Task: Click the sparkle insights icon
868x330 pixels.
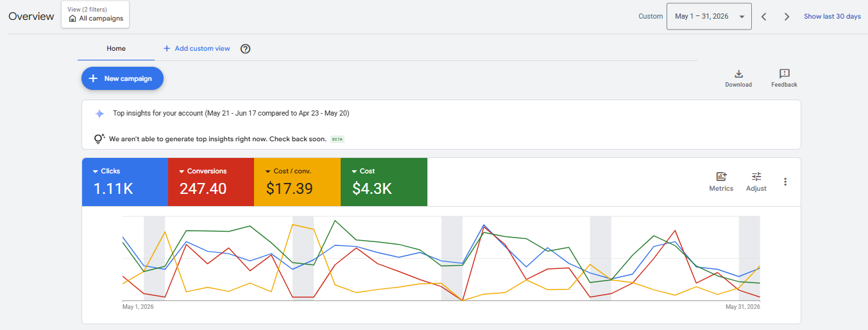Action: pos(99,114)
